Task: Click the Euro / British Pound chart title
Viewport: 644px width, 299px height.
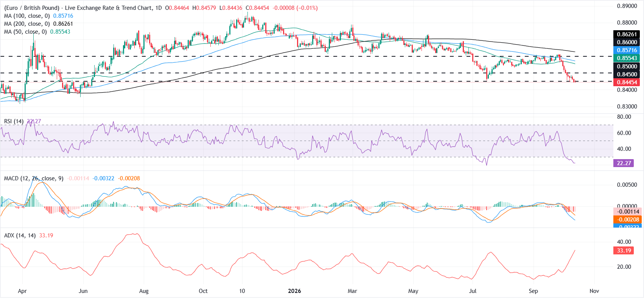Action: 83,8
